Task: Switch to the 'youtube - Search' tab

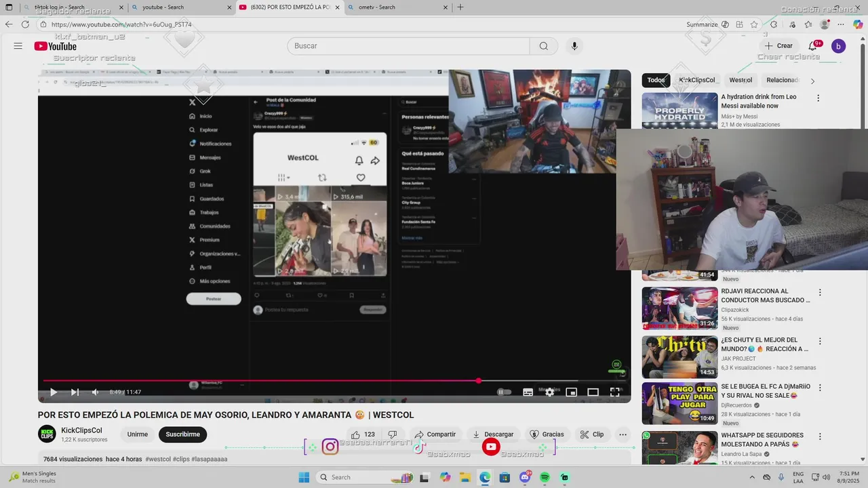Action: [180, 7]
